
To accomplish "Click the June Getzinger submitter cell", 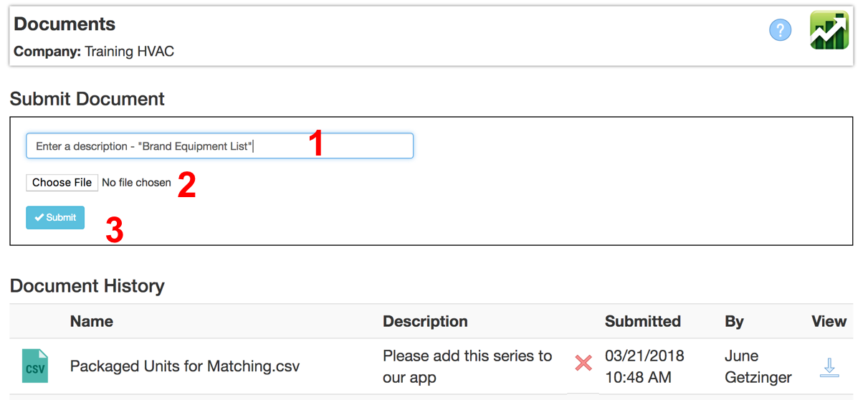I will (758, 366).
